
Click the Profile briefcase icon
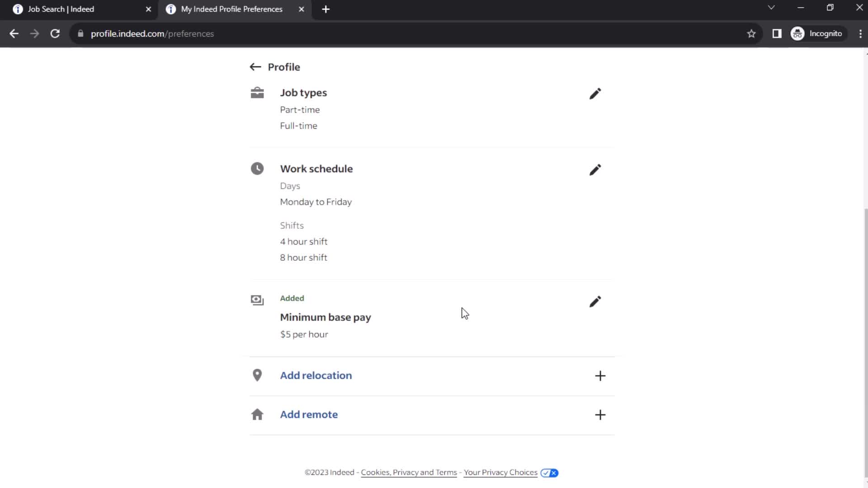click(x=257, y=92)
